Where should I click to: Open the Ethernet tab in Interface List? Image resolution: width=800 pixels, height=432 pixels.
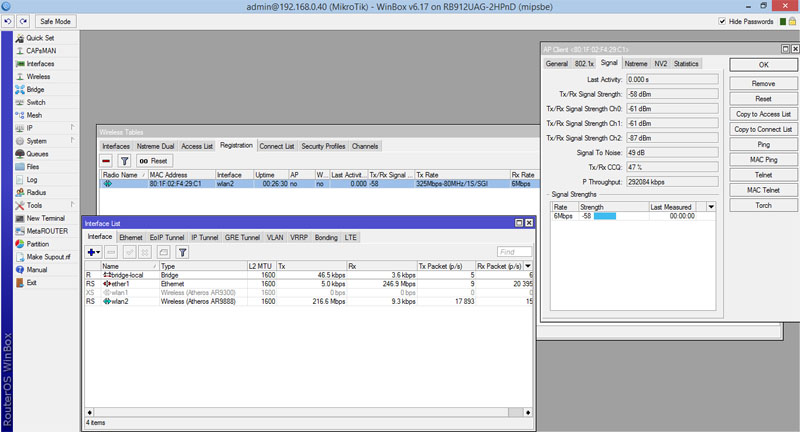coord(131,238)
